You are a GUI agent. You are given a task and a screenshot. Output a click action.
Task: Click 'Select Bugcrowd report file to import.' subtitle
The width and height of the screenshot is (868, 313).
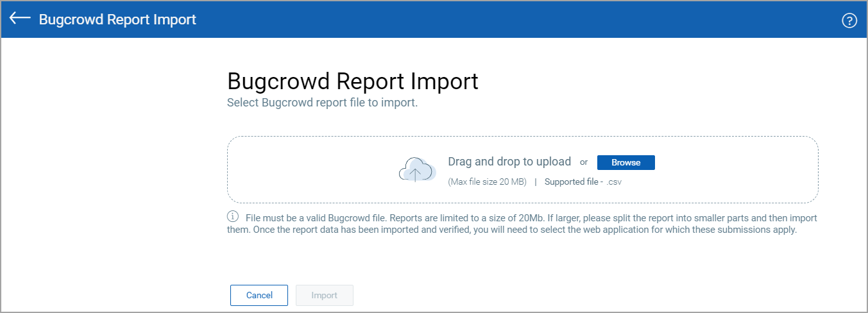323,103
